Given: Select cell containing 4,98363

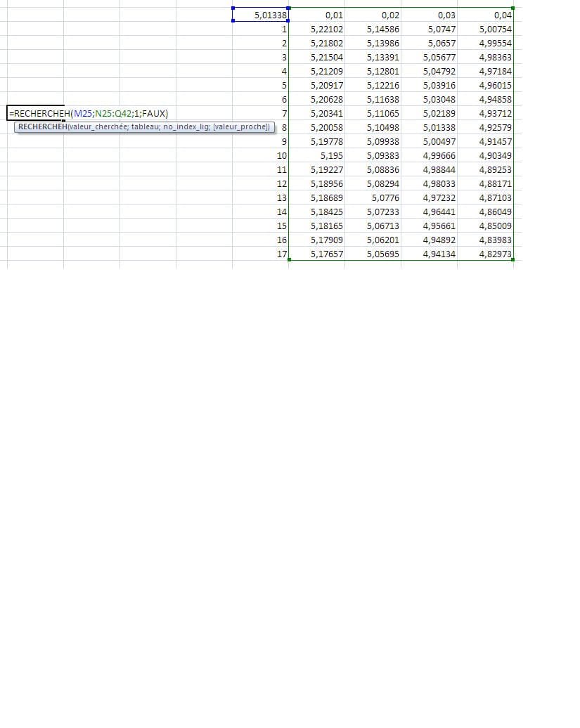Looking at the screenshot, I should pos(485,57).
